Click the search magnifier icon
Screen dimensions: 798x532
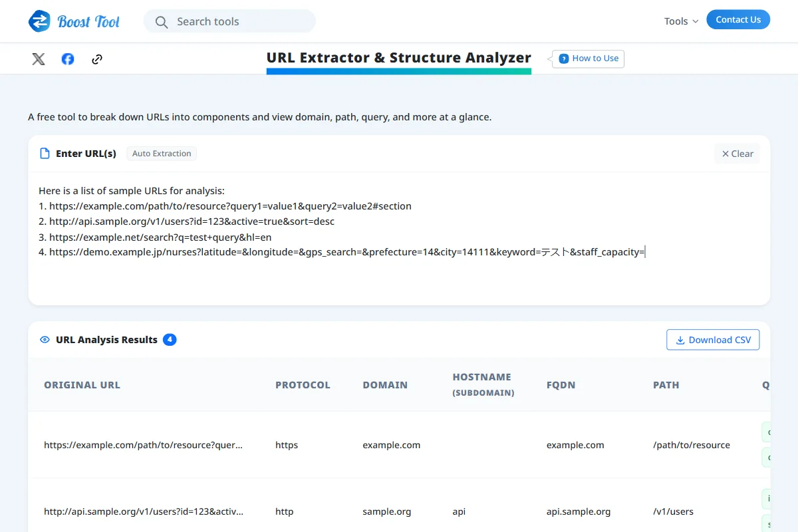(x=162, y=22)
